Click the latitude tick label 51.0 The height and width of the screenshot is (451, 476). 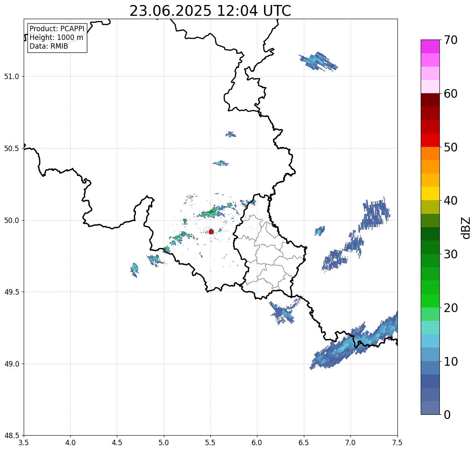[12, 77]
